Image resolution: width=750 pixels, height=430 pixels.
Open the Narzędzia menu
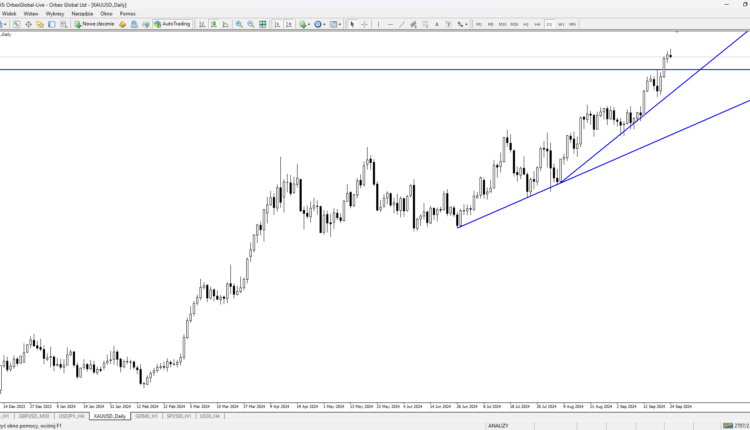point(82,14)
